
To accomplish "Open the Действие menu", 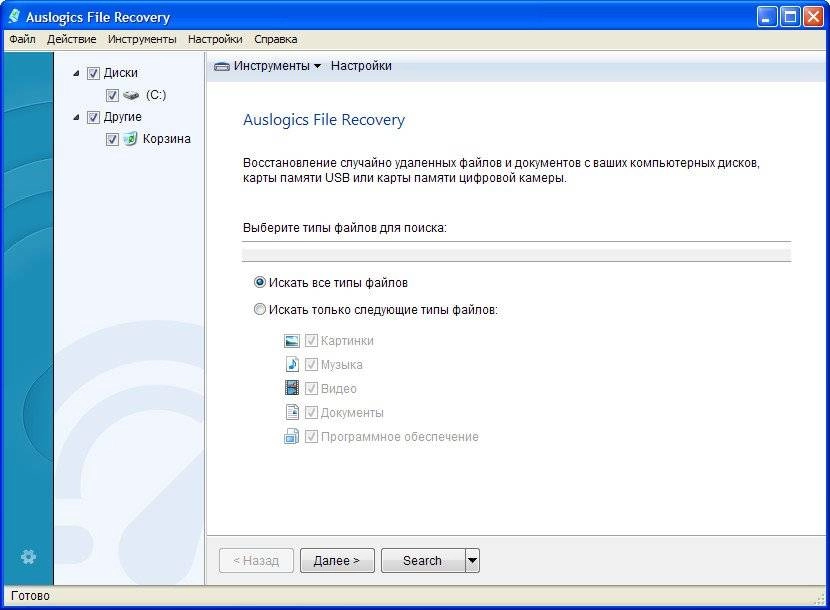I will point(71,39).
